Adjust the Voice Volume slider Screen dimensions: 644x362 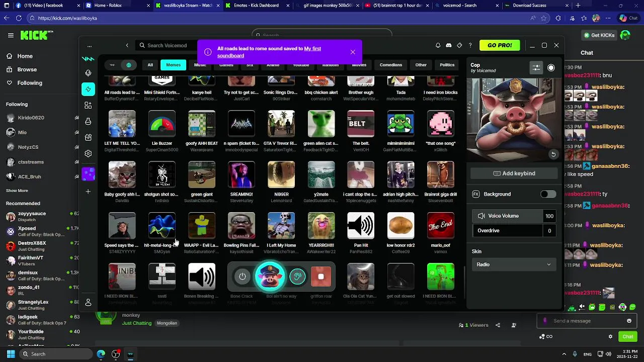point(514,216)
